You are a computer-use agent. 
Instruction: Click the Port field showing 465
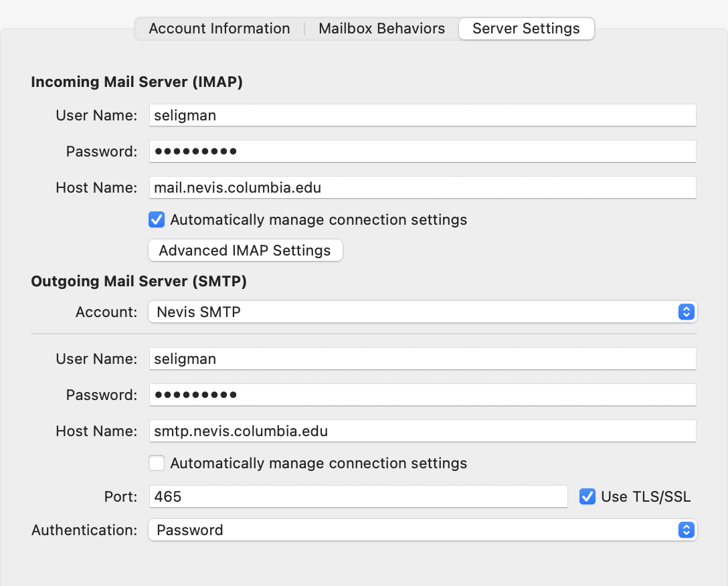(358, 496)
